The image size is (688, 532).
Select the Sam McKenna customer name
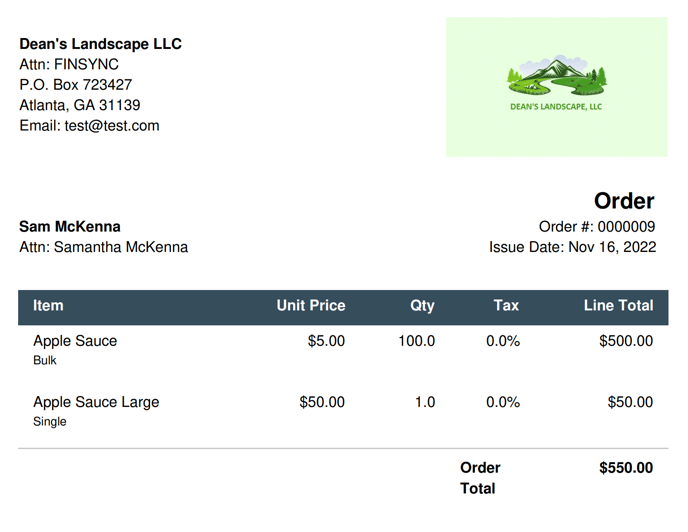70,226
